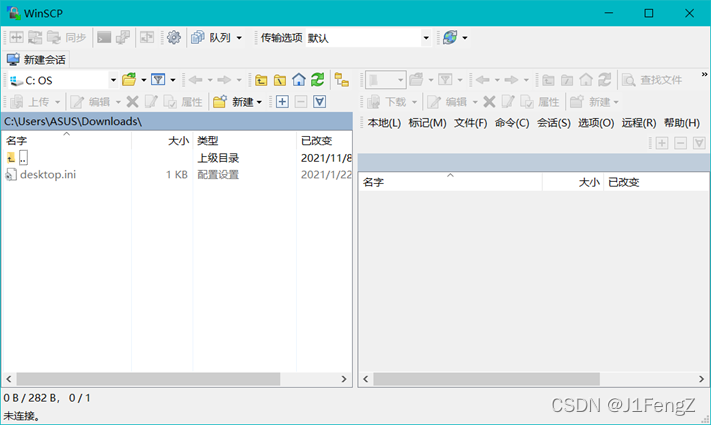
Task: Click local Home directory icon
Action: click(299, 80)
